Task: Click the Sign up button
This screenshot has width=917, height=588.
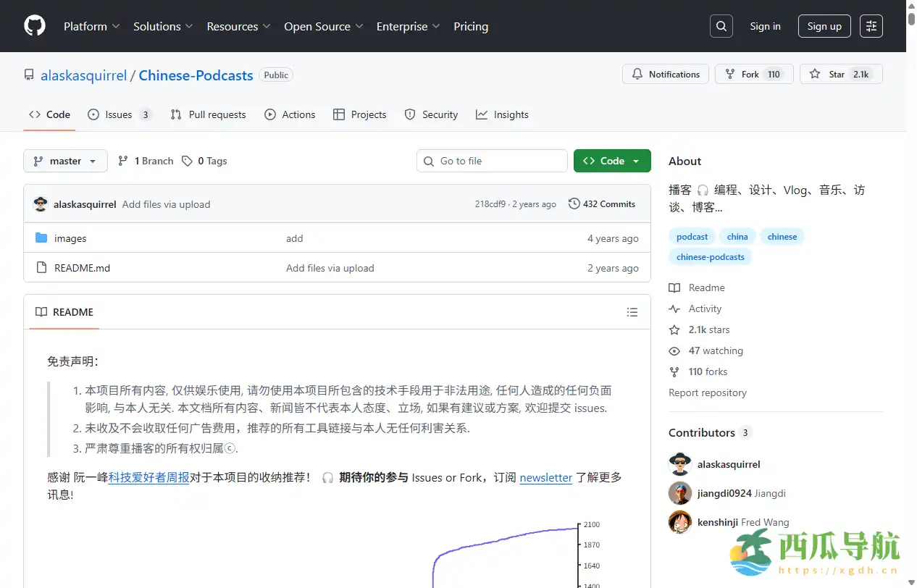Action: pos(824,26)
